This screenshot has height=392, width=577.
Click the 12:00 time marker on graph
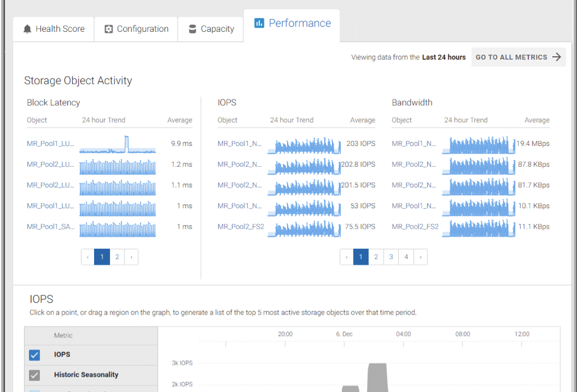tap(522, 334)
